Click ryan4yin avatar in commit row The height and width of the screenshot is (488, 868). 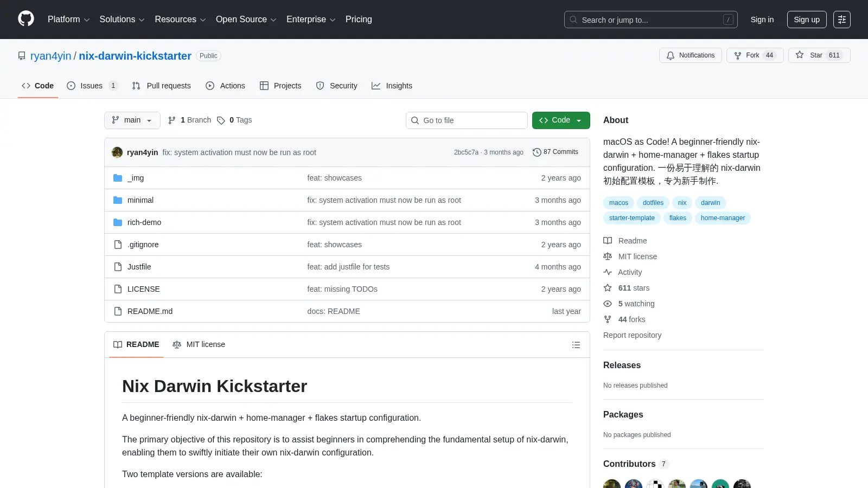point(117,152)
